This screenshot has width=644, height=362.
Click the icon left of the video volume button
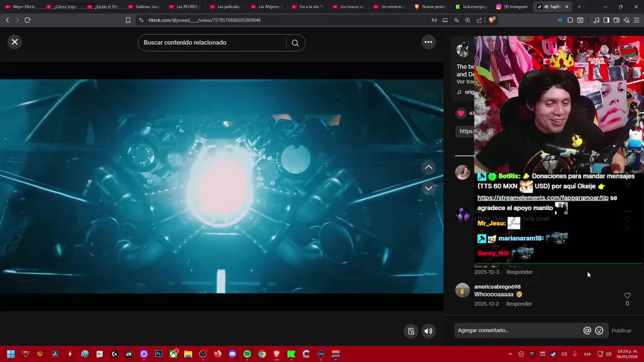(411, 331)
